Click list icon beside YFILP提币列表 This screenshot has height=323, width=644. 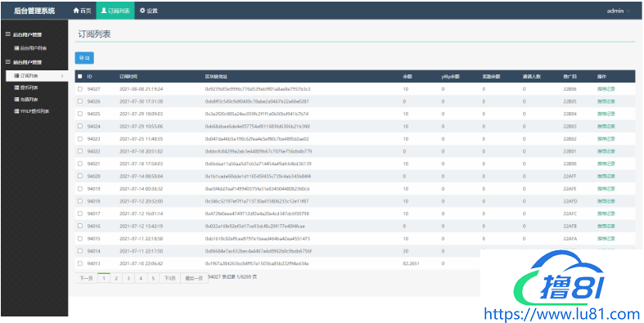click(x=17, y=111)
